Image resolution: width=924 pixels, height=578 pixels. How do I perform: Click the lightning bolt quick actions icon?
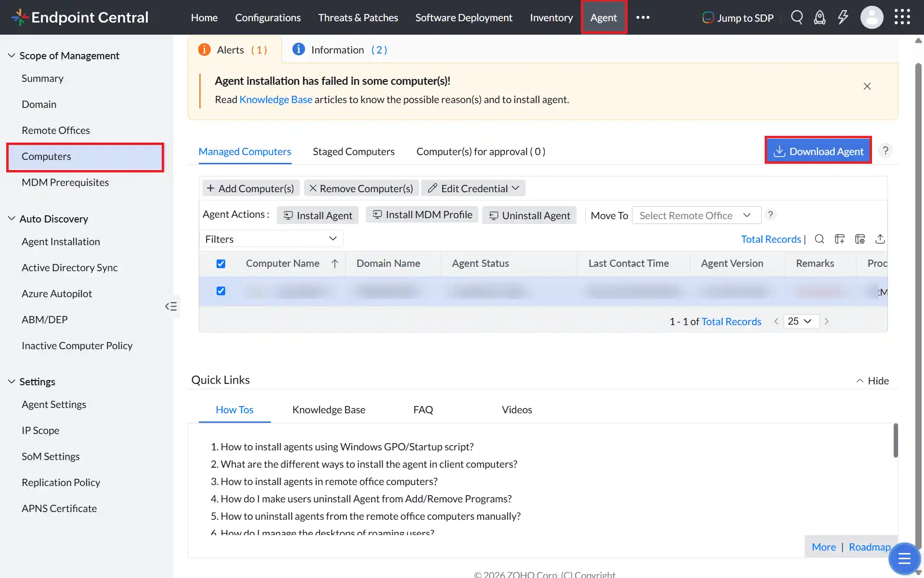[843, 17]
